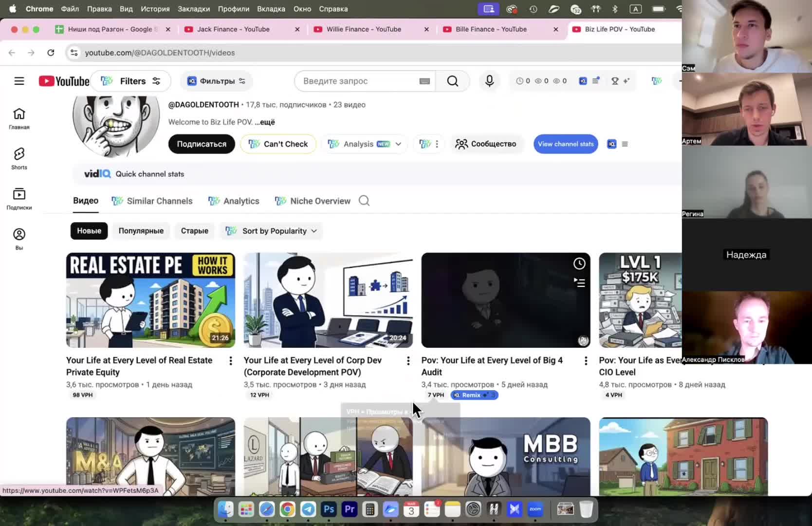Open Zoom from the Dock

(x=535, y=509)
